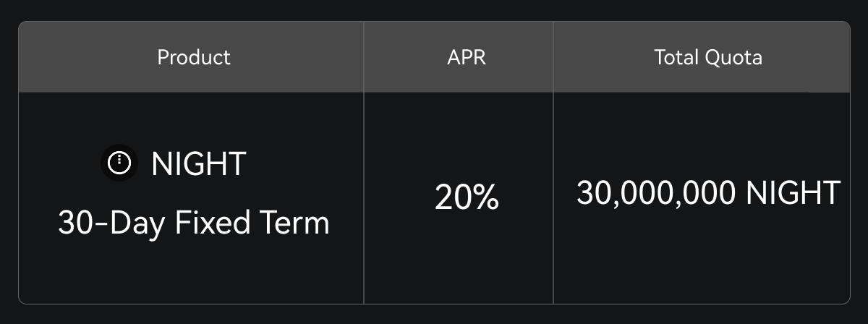The width and height of the screenshot is (868, 324).
Task: Click the percent sign in the APR value
Action: point(486,197)
